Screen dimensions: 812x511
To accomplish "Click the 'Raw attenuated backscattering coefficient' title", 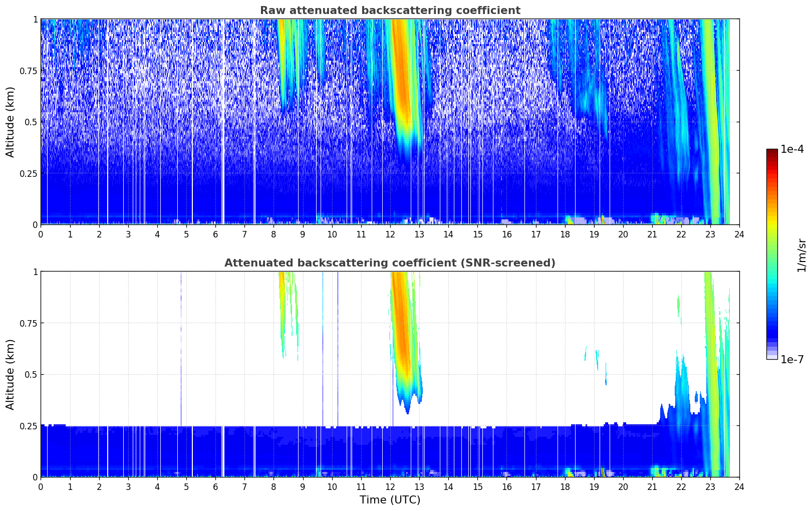I will [390, 11].
